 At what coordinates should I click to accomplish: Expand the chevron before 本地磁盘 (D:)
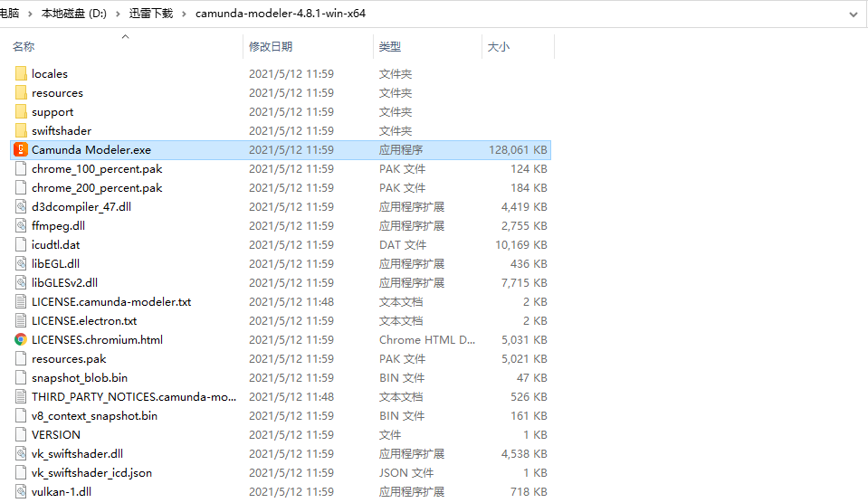(x=30, y=14)
